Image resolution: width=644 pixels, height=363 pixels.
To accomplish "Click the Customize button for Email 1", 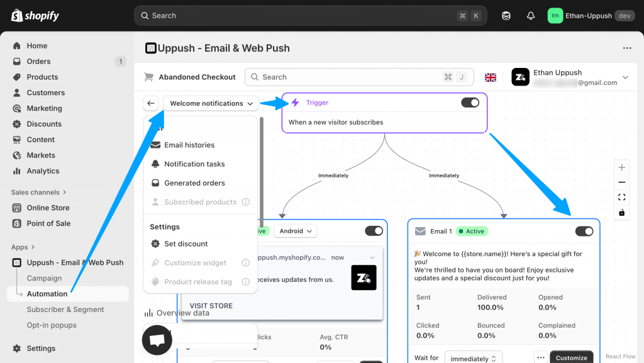I will [x=571, y=357].
